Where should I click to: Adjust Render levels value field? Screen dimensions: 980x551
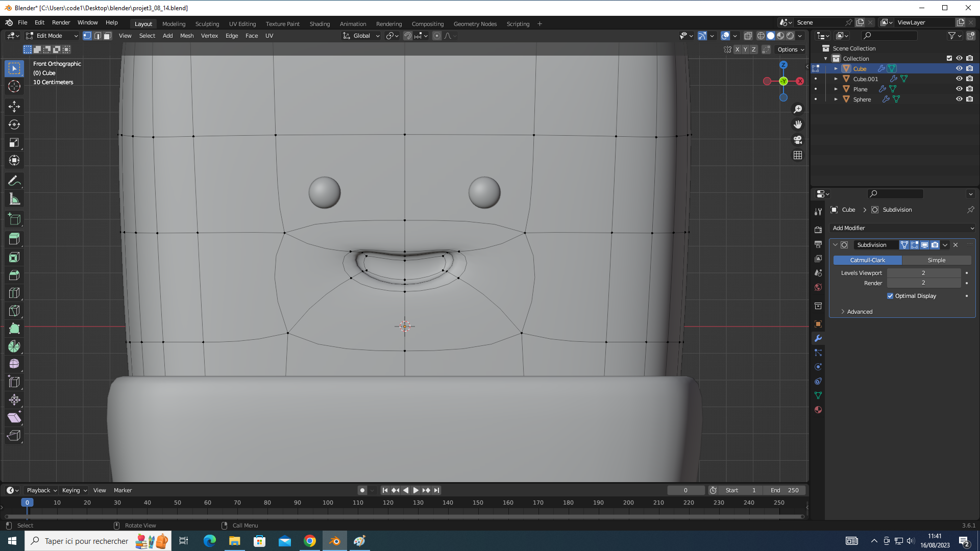924,283
